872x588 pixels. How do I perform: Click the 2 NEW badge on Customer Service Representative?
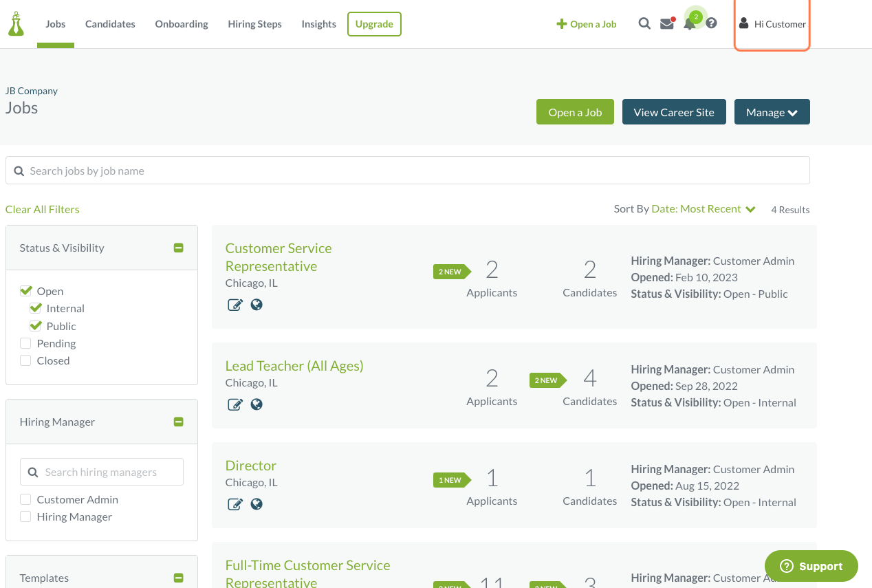452,272
